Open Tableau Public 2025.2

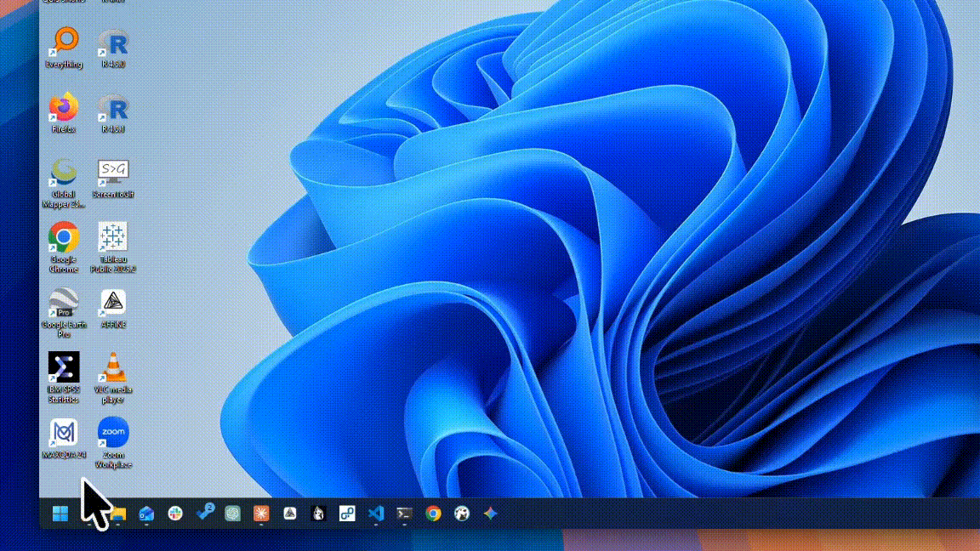point(112,237)
